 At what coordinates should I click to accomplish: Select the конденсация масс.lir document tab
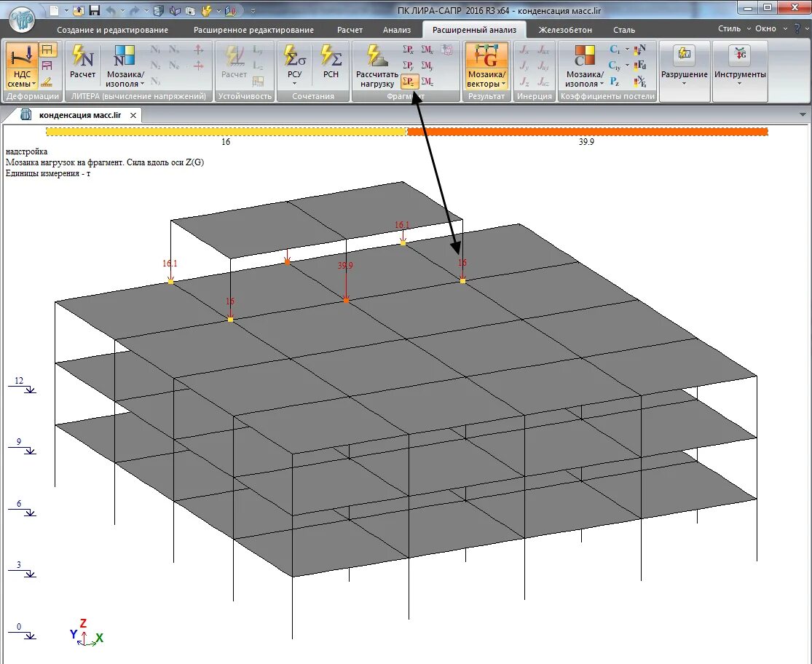tap(80, 115)
